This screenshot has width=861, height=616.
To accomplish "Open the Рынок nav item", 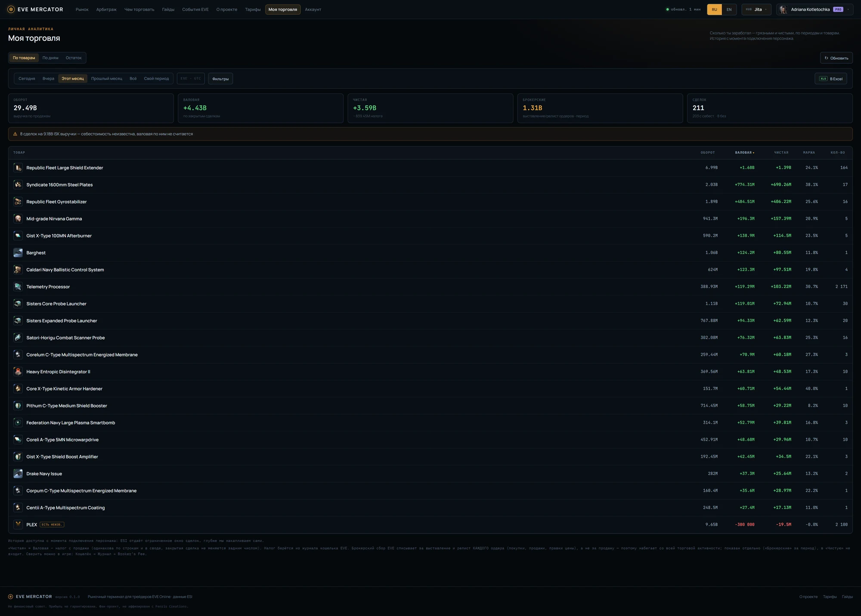I will click(82, 9).
